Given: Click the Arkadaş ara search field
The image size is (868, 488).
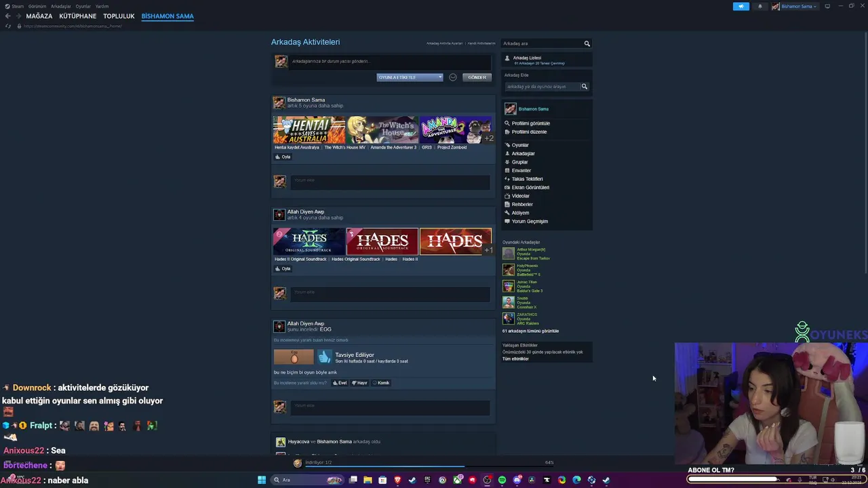Looking at the screenshot, I should point(542,43).
